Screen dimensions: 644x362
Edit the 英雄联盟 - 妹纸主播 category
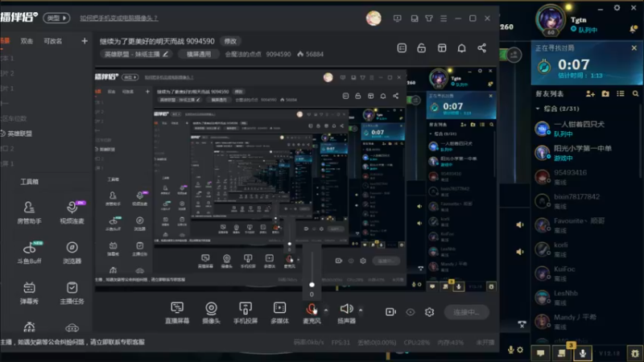point(136,54)
